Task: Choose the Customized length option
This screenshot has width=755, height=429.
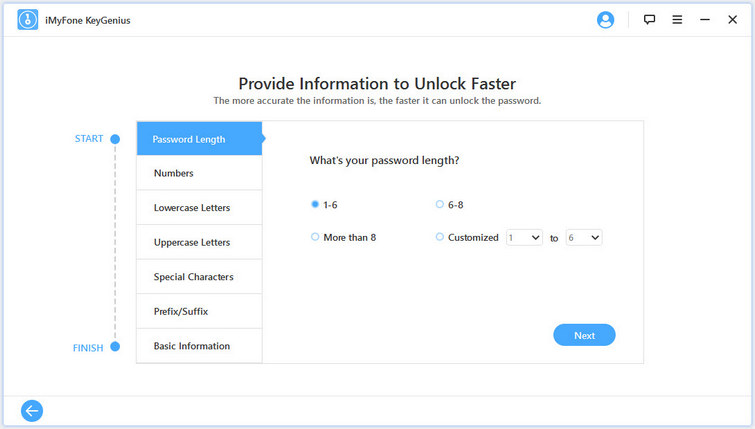Action: (x=440, y=237)
